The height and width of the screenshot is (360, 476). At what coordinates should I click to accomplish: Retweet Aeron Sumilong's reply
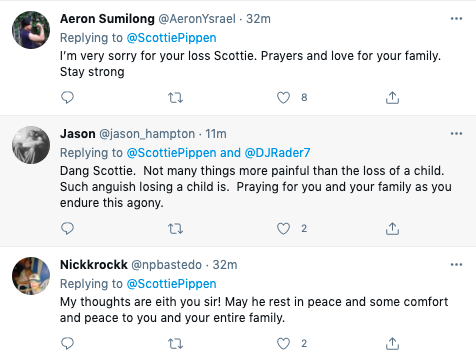(175, 98)
